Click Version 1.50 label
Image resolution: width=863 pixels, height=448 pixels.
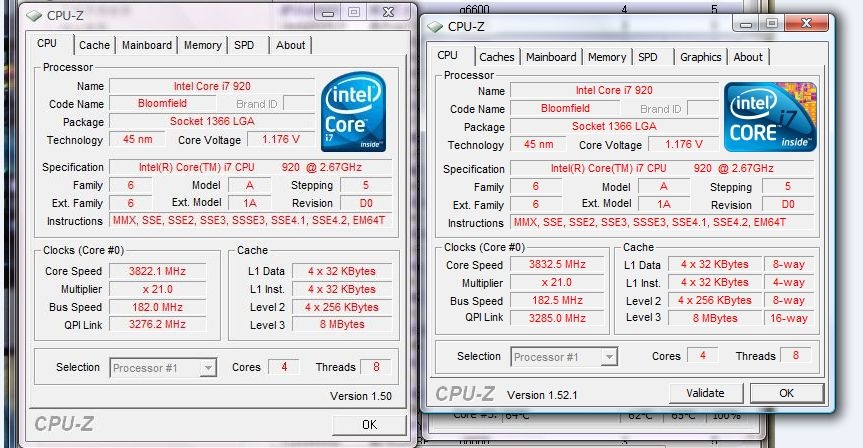pyautogui.click(x=361, y=396)
